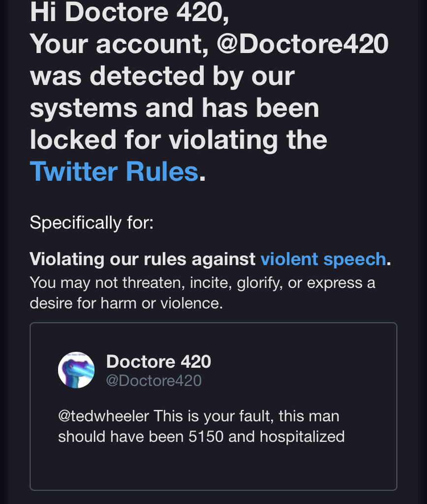Viewport: 427px width, 504px height.
Task: Click the "systems and has been" heading line
Action: pyautogui.click(x=174, y=107)
